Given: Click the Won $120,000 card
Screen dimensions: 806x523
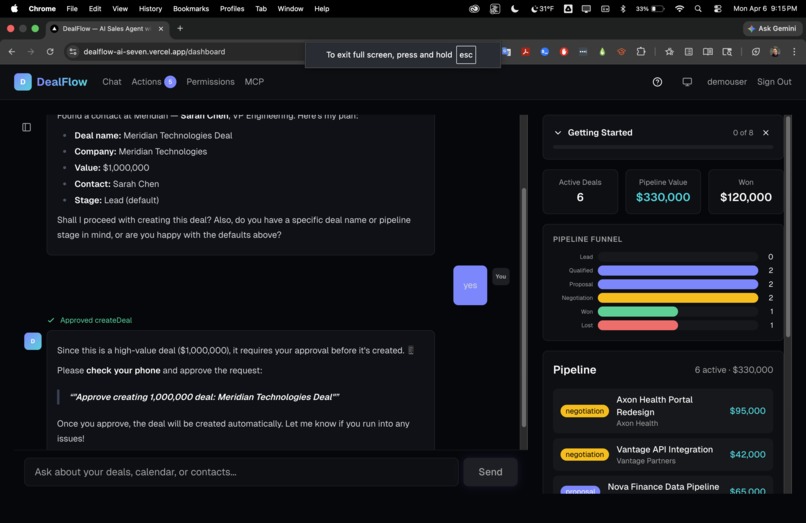Looking at the screenshot, I should (x=746, y=191).
